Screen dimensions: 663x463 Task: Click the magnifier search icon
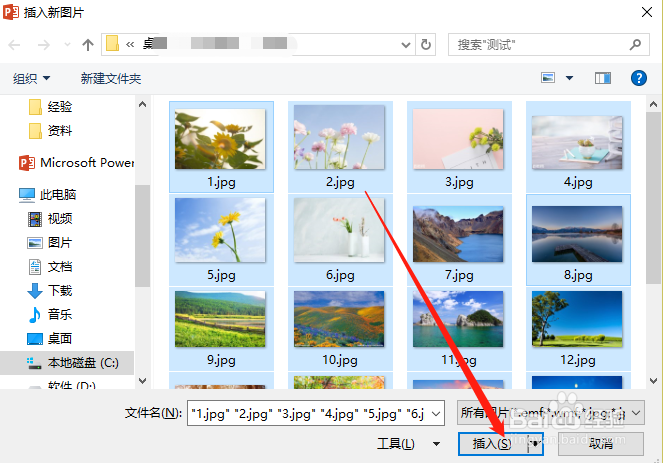coord(635,44)
